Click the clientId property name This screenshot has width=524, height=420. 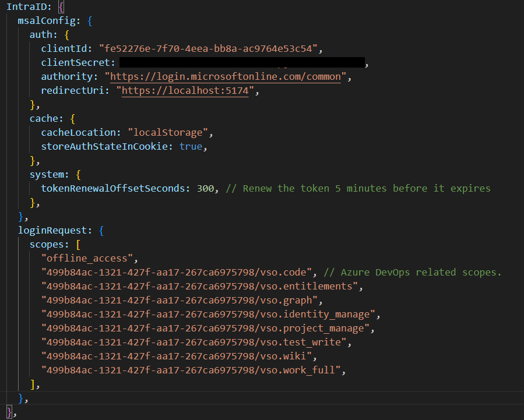tap(64, 49)
